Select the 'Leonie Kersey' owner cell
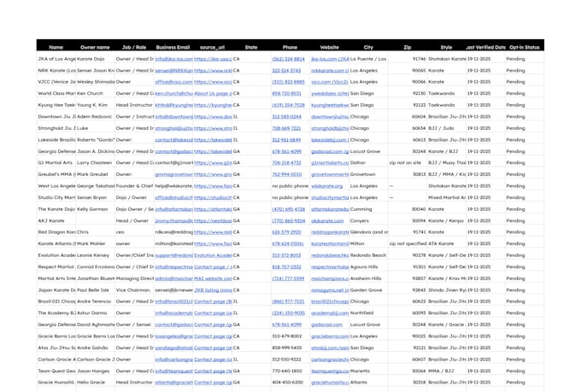This screenshot has width=581, height=392. click(96, 255)
